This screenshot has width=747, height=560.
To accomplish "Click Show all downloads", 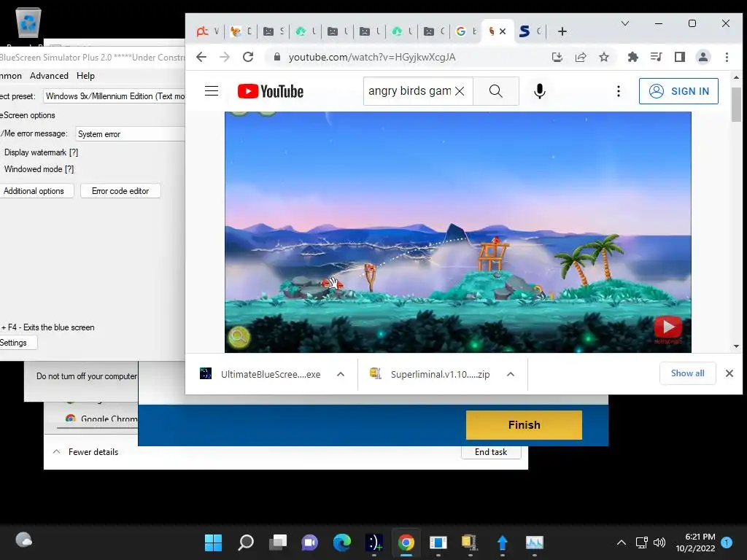I will tap(687, 373).
